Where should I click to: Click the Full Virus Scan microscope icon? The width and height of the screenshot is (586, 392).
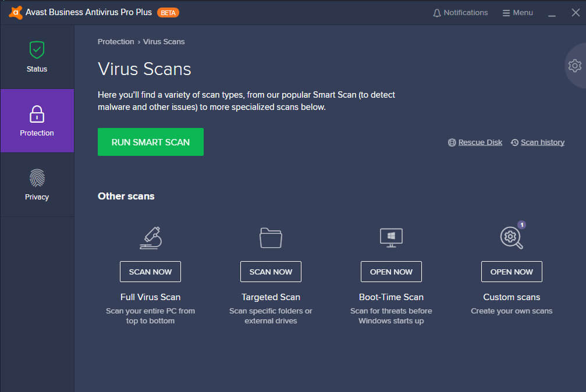point(150,237)
